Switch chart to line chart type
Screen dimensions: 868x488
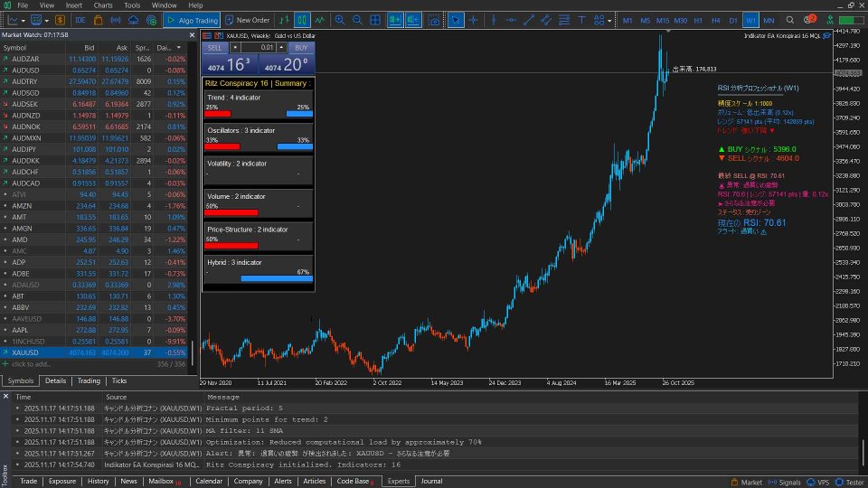(320, 20)
